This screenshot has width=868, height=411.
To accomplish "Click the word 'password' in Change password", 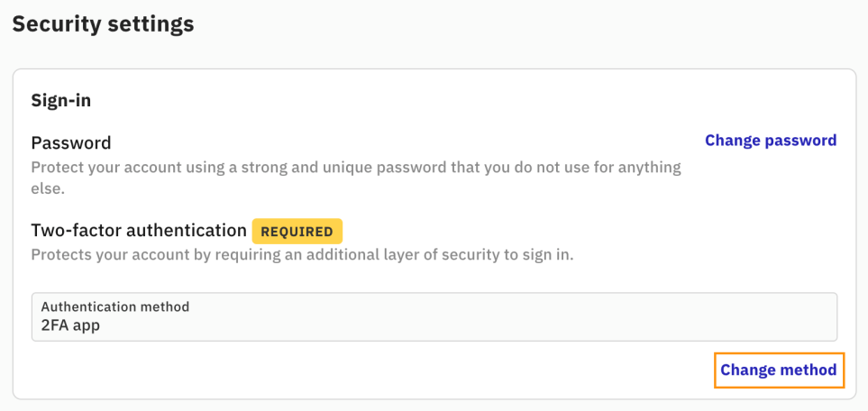I will tap(800, 141).
